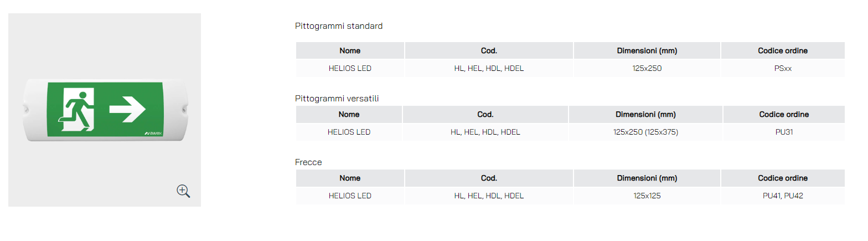Click the small brand logo on the sign
Image resolution: width=868 pixels, height=241 pixels.
(152, 133)
